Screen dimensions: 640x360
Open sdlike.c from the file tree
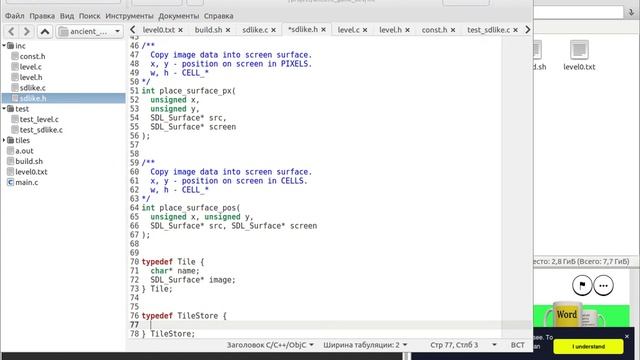[x=33, y=88]
